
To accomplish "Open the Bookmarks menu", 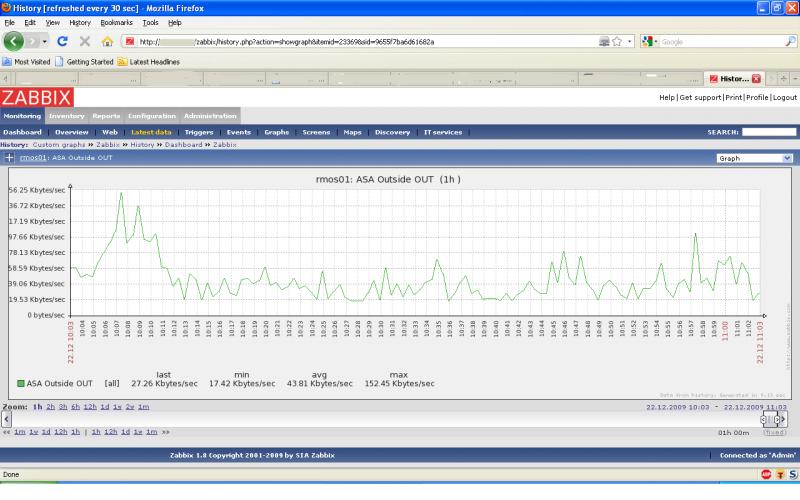I will point(116,22).
